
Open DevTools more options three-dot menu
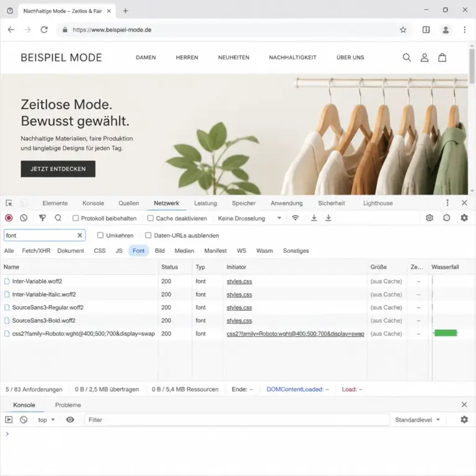tap(447, 203)
